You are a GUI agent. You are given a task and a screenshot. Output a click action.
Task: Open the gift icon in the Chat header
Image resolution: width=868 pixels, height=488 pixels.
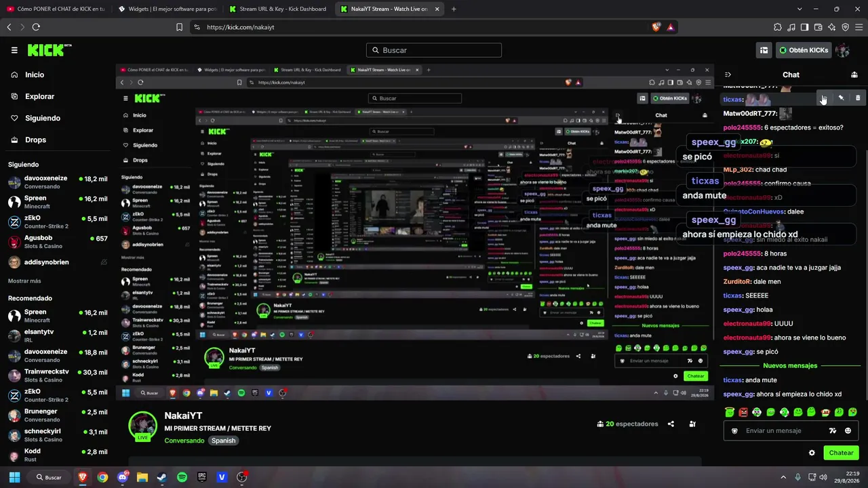click(854, 75)
